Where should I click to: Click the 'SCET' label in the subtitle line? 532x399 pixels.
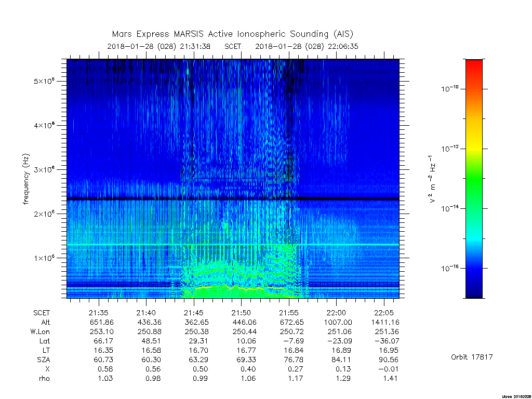[233, 46]
